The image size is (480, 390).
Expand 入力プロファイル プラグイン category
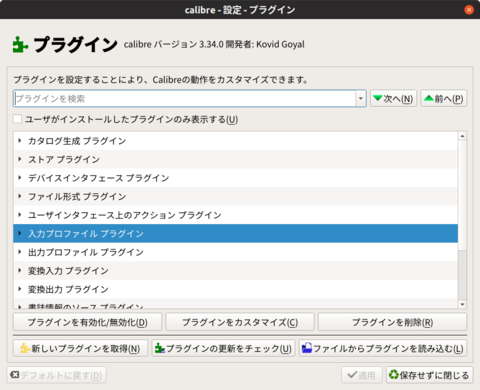(x=20, y=233)
